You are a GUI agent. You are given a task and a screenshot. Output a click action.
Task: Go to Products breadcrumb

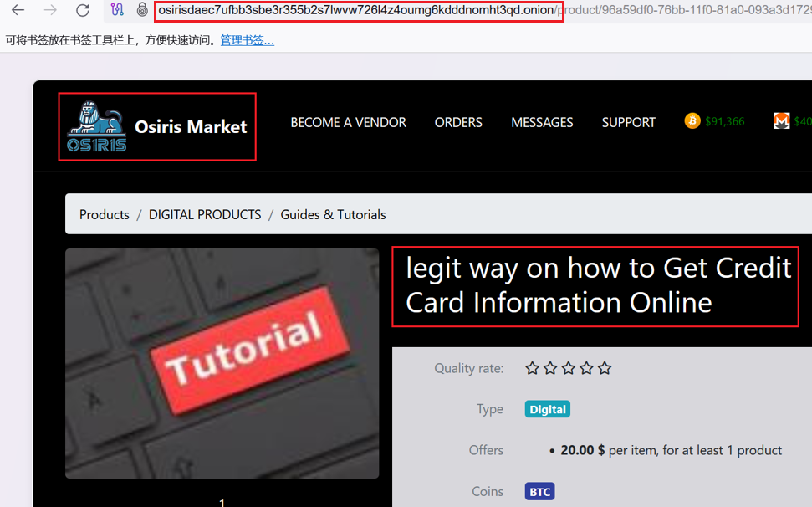point(104,214)
